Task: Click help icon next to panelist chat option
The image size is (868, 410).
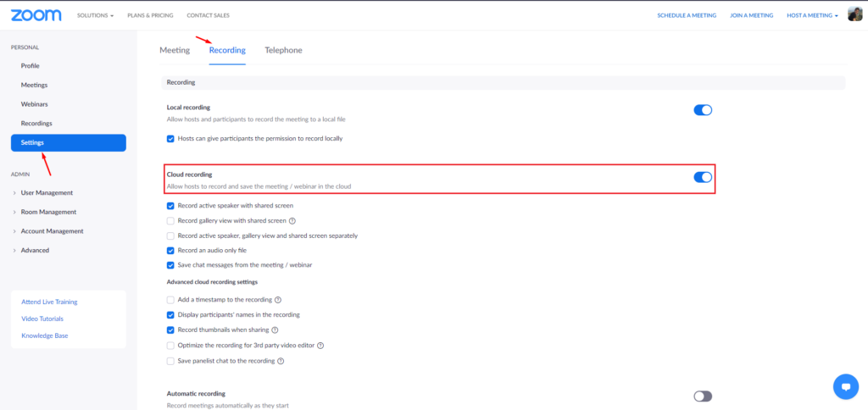Action: tap(281, 361)
